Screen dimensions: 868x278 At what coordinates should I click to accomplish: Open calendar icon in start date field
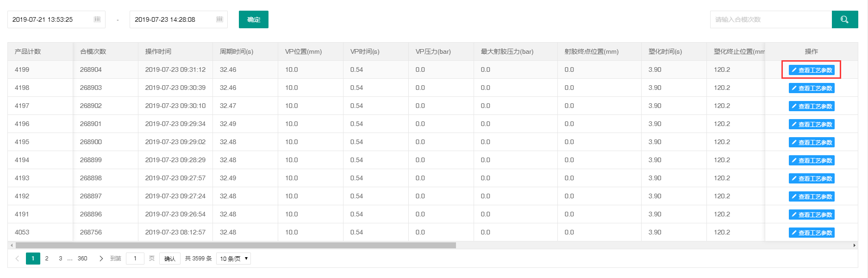coord(97,19)
